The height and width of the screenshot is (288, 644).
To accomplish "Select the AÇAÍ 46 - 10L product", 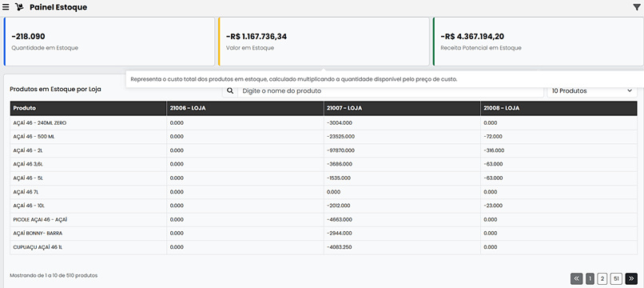I will click(29, 206).
